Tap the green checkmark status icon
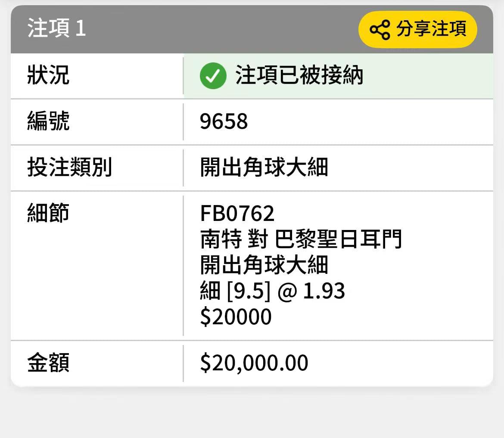 click(213, 75)
